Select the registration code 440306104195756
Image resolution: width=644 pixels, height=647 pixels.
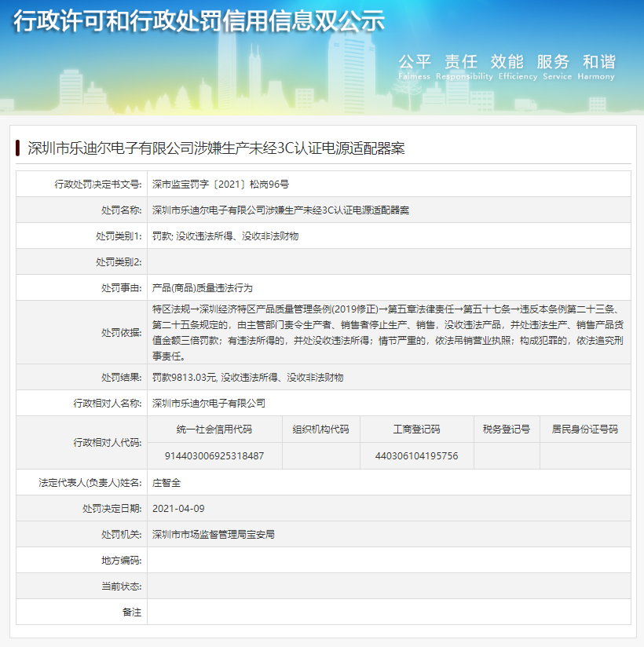pos(416,456)
